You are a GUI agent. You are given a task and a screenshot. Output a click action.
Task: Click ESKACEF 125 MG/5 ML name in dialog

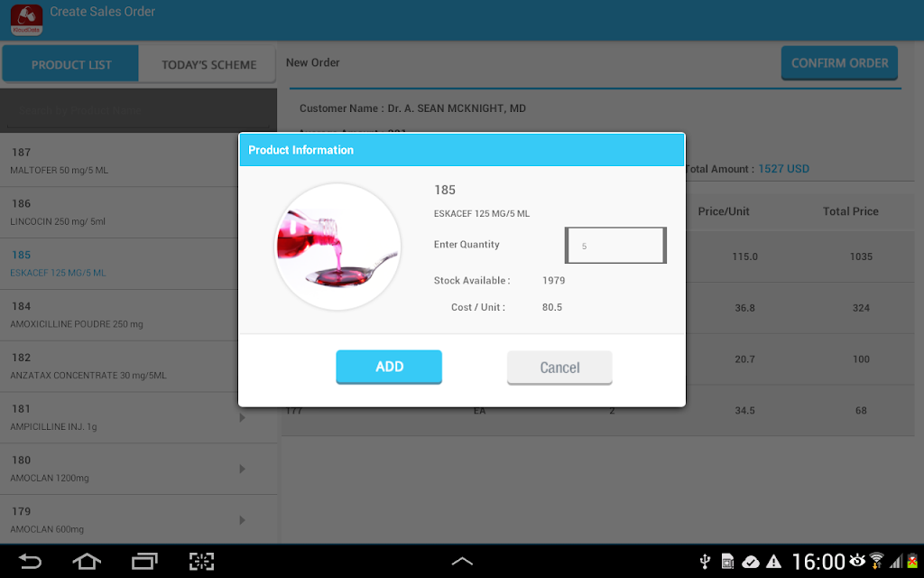482,213
